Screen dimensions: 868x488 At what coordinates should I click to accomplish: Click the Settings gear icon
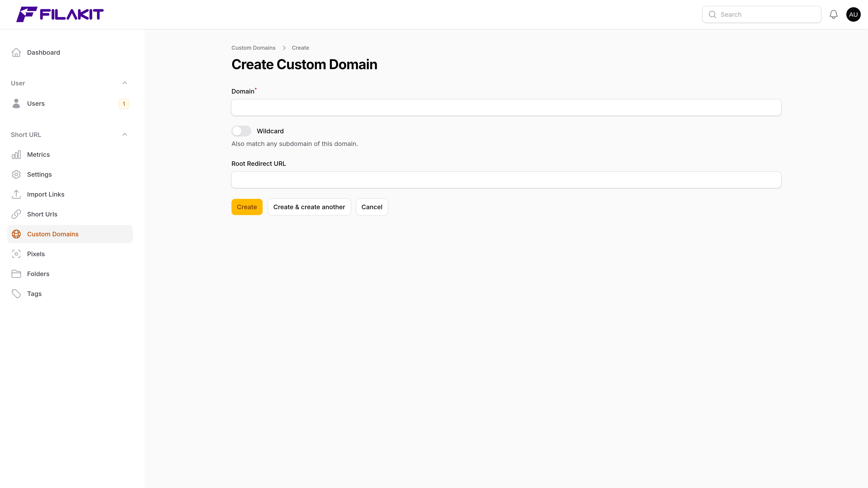[16, 174]
